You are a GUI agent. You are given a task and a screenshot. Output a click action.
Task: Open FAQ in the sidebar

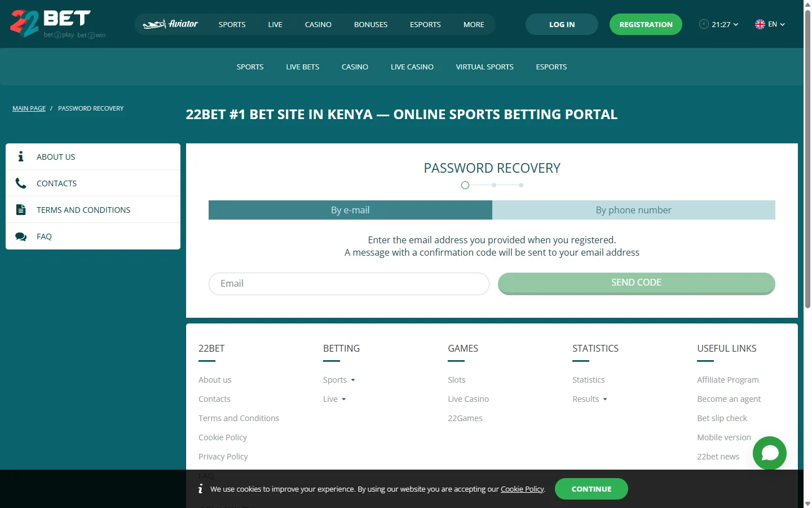93,237
